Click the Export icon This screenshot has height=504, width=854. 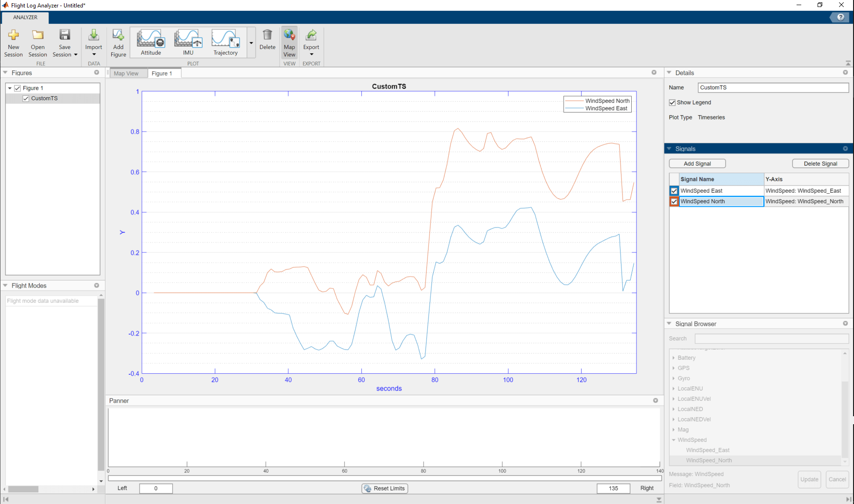point(311,35)
